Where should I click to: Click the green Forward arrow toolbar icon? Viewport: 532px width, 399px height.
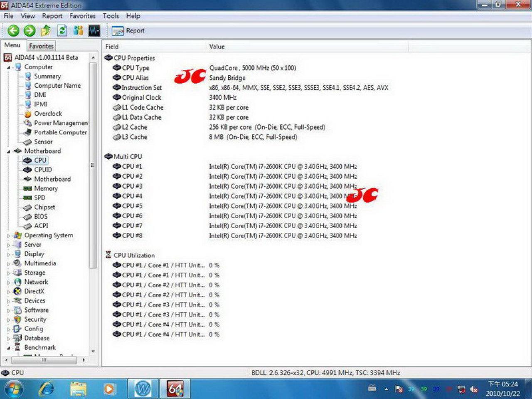(x=30, y=30)
